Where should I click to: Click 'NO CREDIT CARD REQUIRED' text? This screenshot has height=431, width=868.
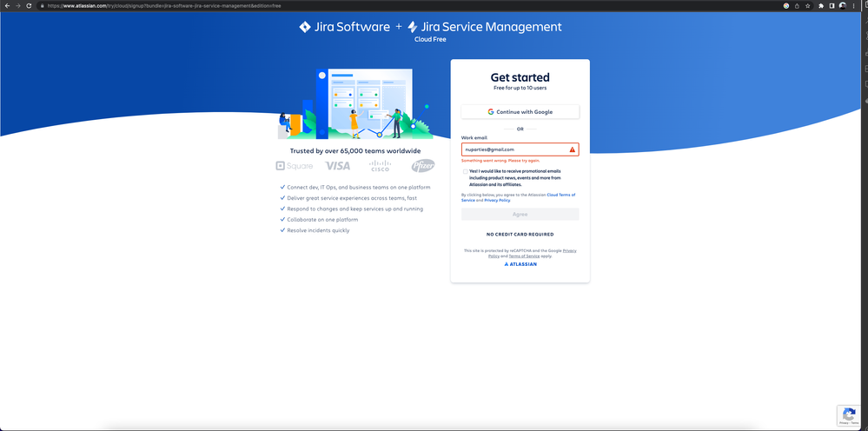point(520,235)
